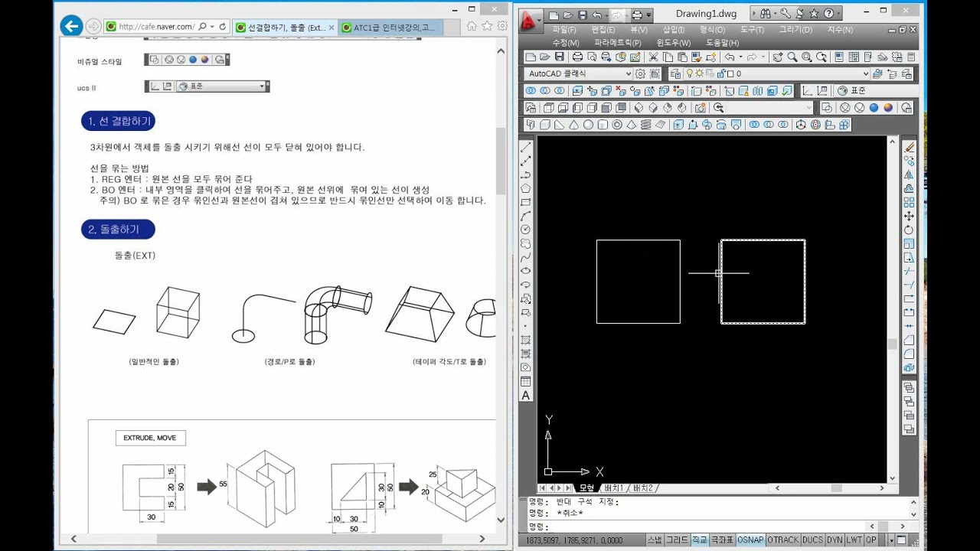The height and width of the screenshot is (551, 980).
Task: Click the Extrude icon in modeling toolbar
Action: point(678,125)
